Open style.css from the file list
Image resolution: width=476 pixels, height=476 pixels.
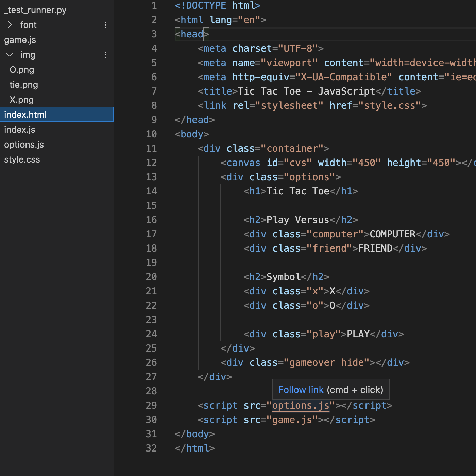pos(22,159)
